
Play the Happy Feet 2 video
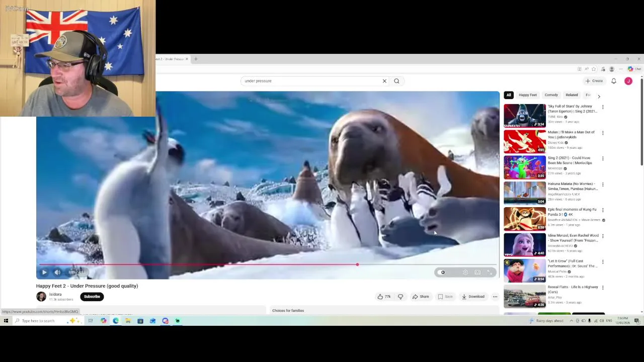tap(44, 272)
